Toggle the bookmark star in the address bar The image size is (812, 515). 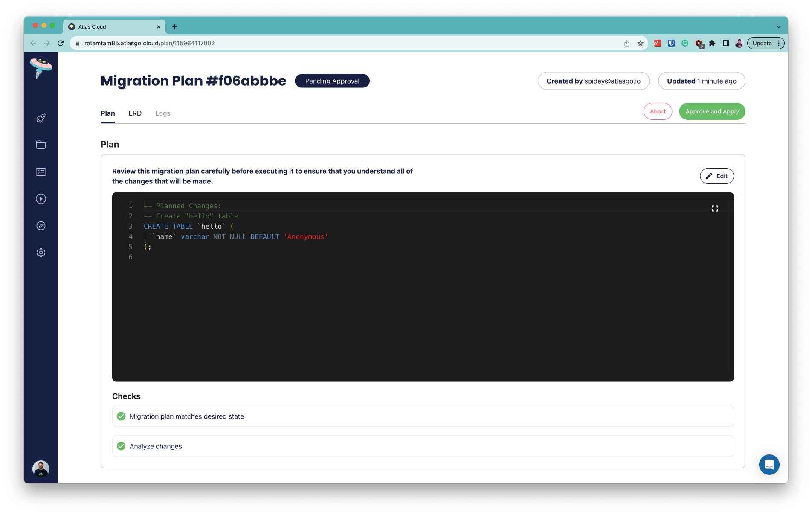(x=640, y=43)
